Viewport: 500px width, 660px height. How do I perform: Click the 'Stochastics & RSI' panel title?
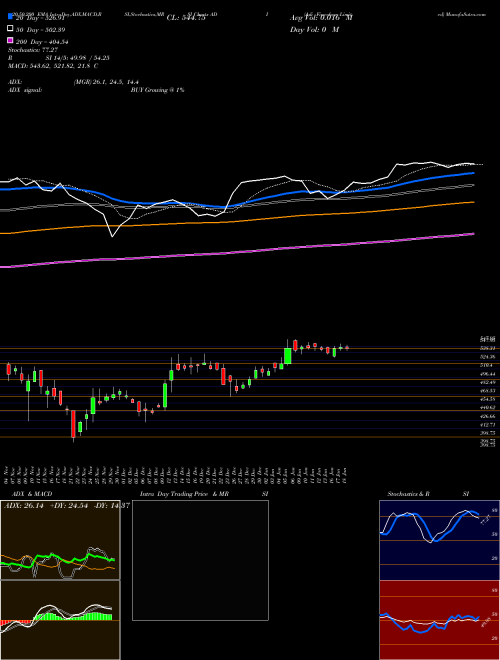click(x=428, y=494)
